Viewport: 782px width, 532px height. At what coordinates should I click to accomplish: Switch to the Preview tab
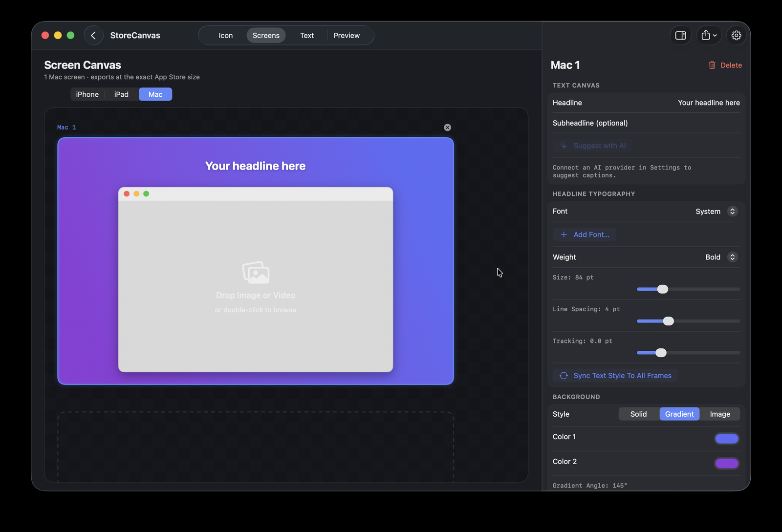click(x=347, y=35)
